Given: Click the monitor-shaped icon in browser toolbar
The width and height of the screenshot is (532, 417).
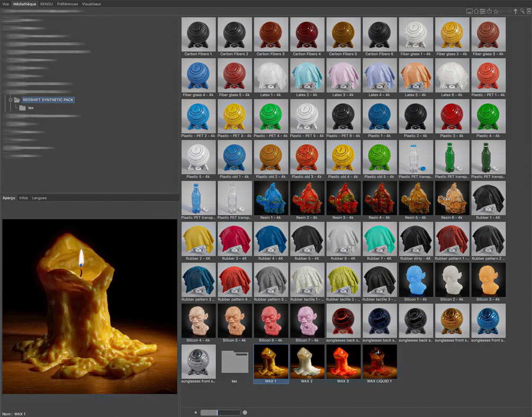Looking at the screenshot, I should click(x=470, y=11).
